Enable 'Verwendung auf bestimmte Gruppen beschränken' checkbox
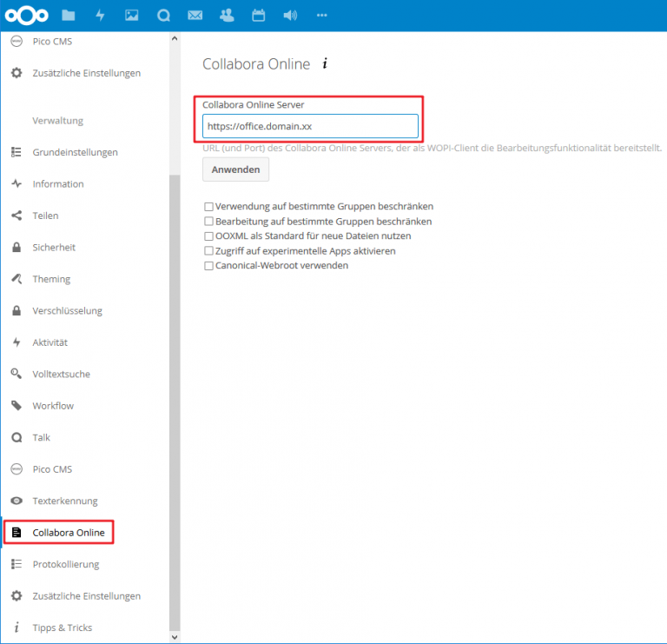 click(x=208, y=207)
